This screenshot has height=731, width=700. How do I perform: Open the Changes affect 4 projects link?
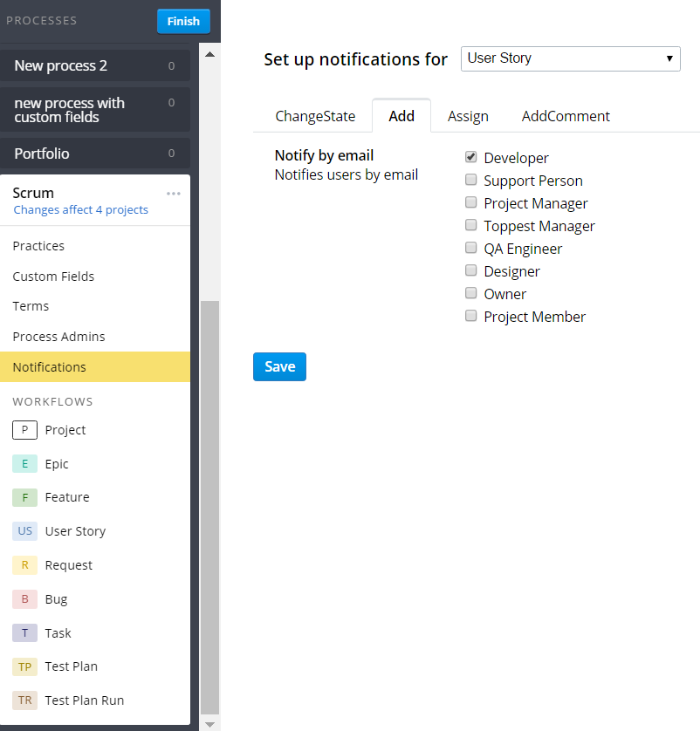(x=80, y=209)
